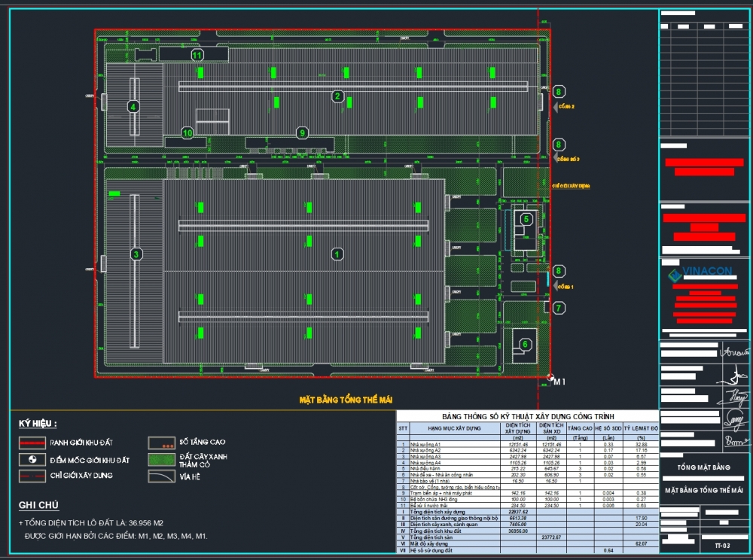Click building tag number 3

(x=136, y=254)
